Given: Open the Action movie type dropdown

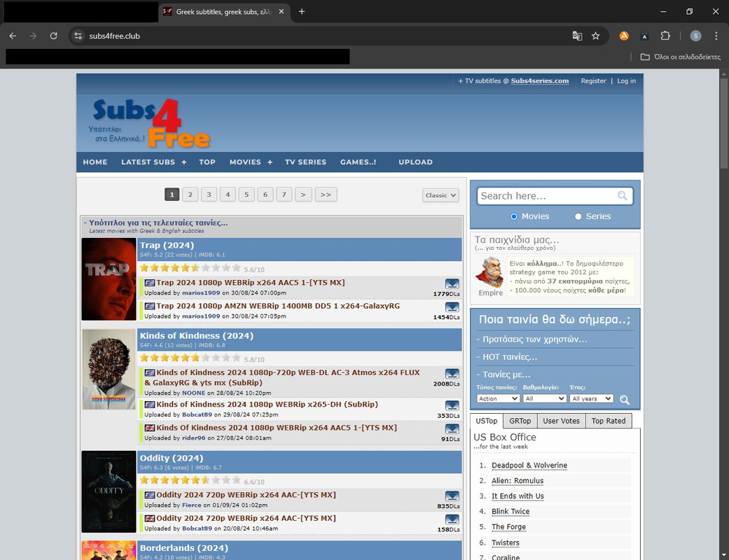Looking at the screenshot, I should (498, 399).
